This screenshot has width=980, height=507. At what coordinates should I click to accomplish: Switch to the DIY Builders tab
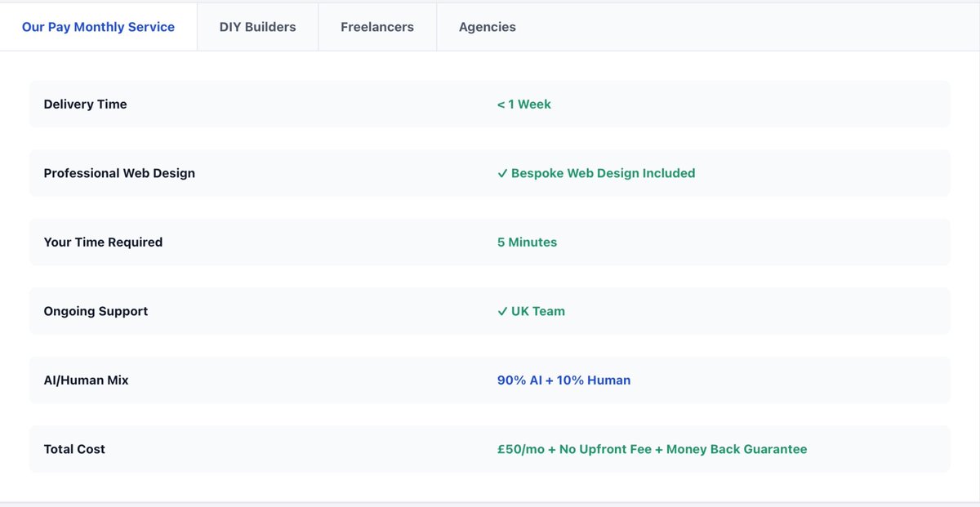tap(257, 27)
